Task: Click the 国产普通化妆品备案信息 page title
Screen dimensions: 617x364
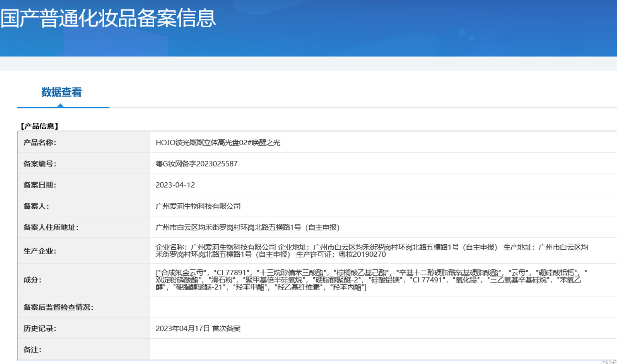Action: tap(108, 18)
